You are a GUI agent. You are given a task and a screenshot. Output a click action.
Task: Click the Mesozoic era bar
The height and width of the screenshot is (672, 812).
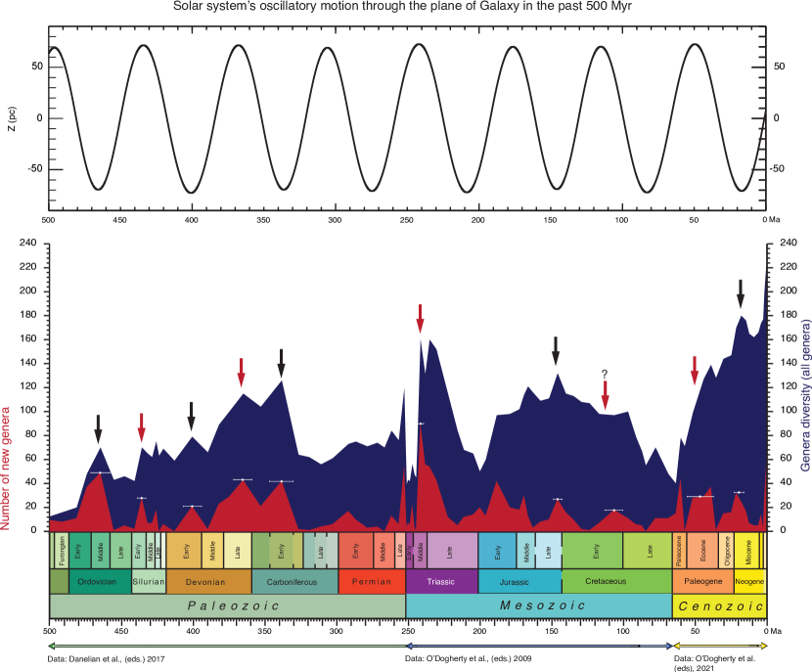click(x=539, y=605)
